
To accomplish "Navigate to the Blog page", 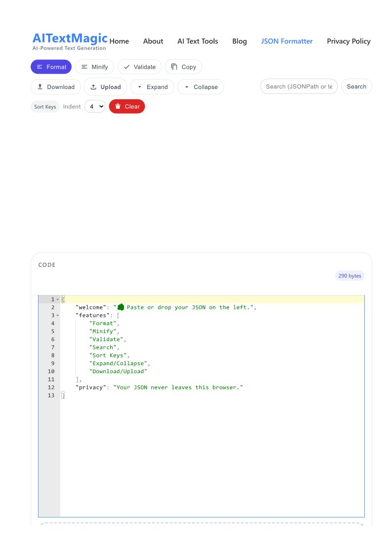I will point(239,42).
